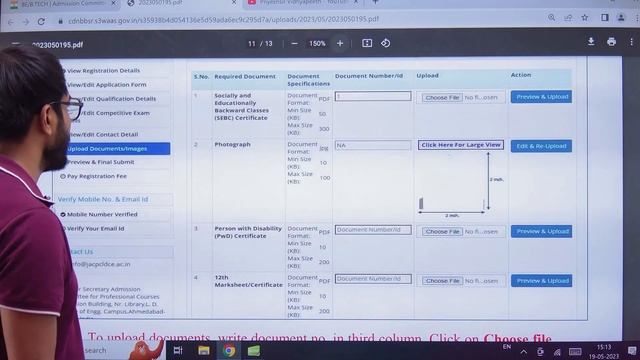Choose File for 12th Marksheet/Certificate

tap(442, 281)
